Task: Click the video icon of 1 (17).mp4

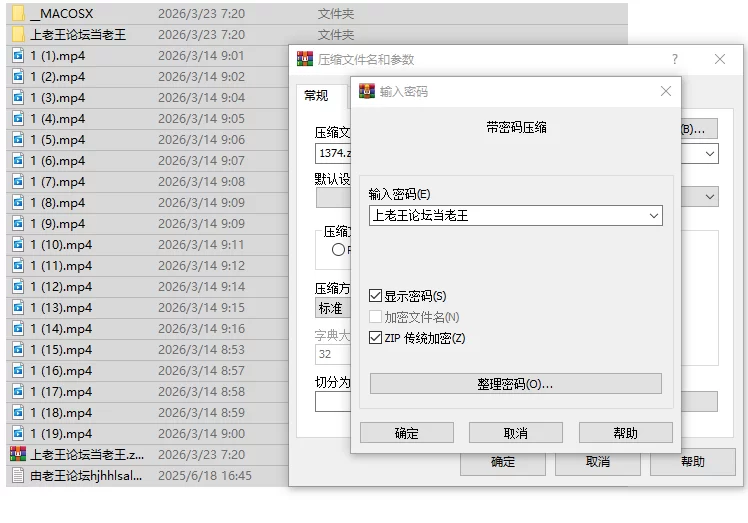Action: (18, 391)
